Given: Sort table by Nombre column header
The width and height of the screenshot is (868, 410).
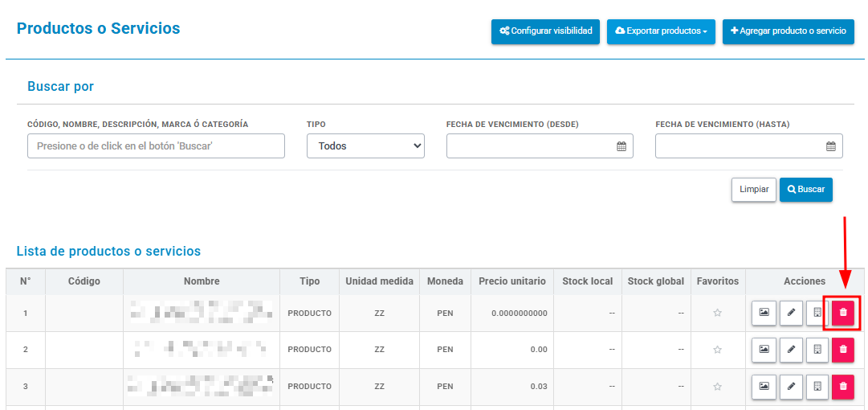Looking at the screenshot, I should coord(202,281).
